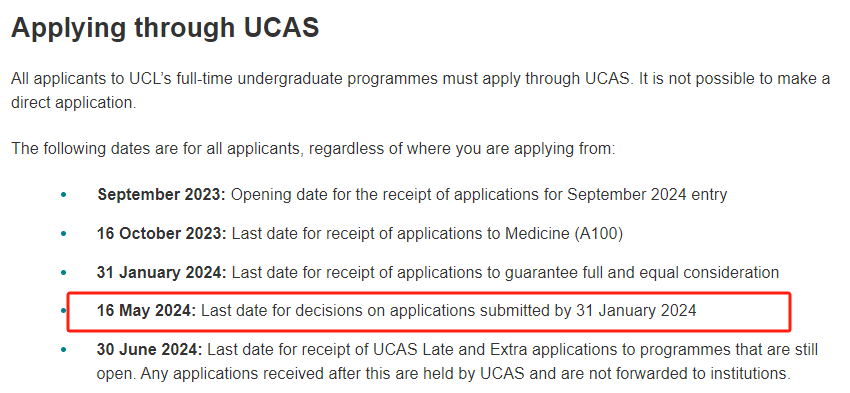Click the '16 October 2023:' bold date
Screen dimensions: 850x393
[x=162, y=233]
